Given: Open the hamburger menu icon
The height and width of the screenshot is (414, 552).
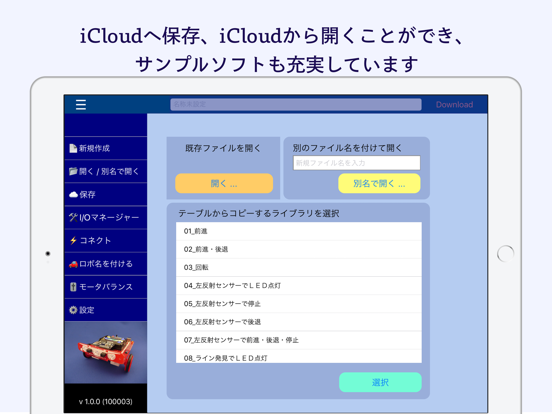Looking at the screenshot, I should [81, 105].
